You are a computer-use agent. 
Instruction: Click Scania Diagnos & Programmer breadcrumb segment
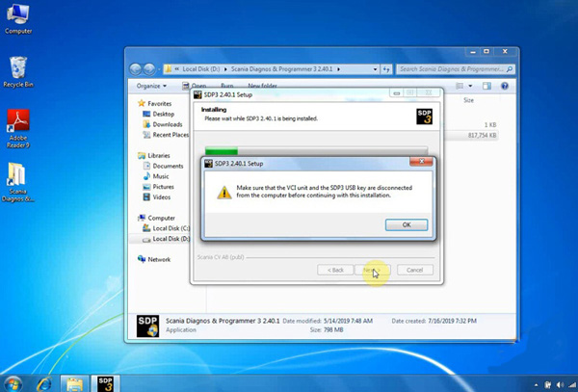click(281, 69)
